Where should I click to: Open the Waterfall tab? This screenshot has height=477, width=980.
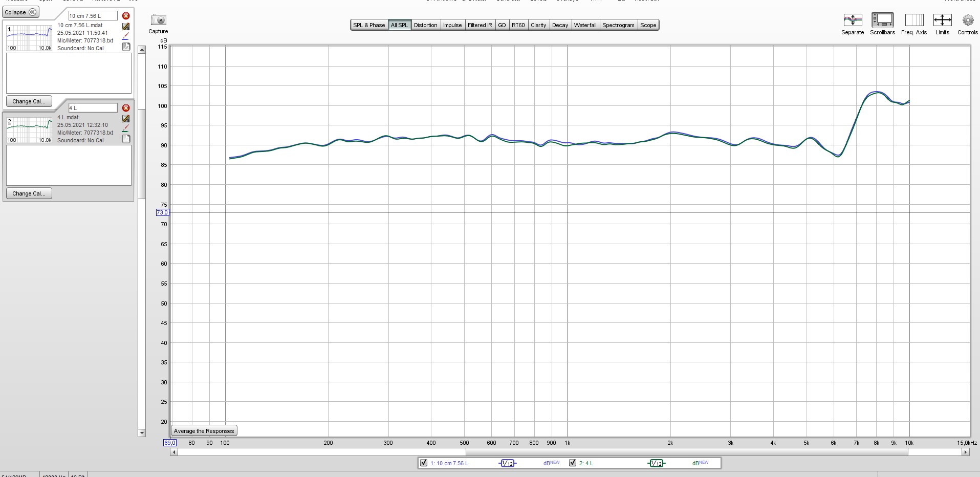(585, 25)
